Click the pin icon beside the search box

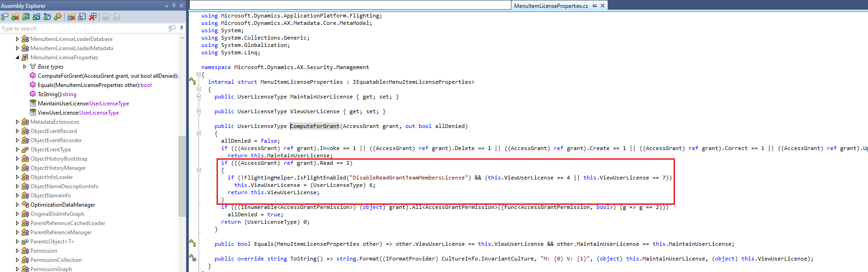click(182, 29)
